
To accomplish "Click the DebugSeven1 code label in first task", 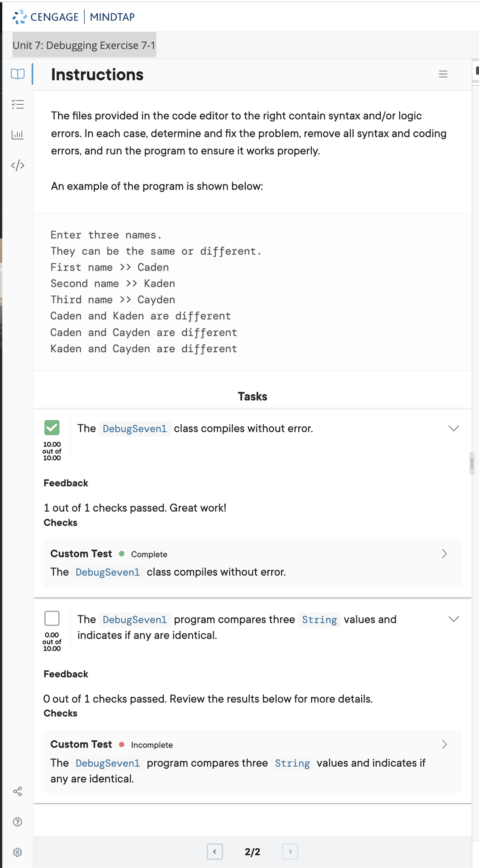I will coord(134,429).
